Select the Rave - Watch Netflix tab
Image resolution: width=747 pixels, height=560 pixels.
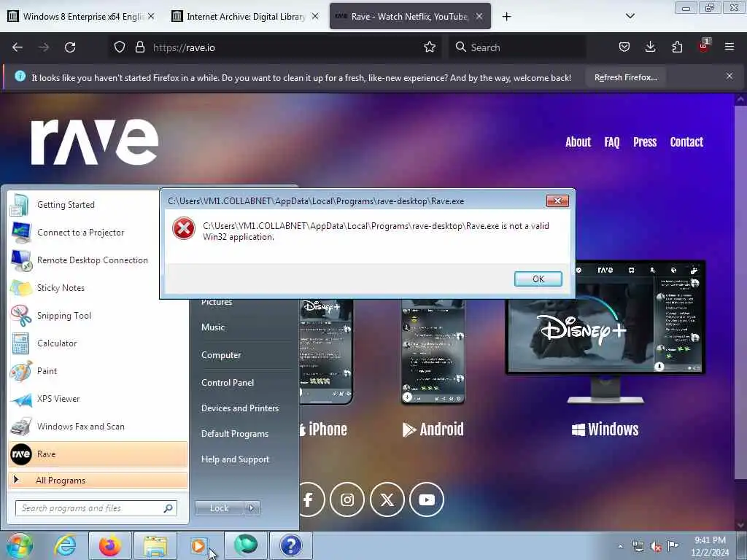(x=410, y=16)
